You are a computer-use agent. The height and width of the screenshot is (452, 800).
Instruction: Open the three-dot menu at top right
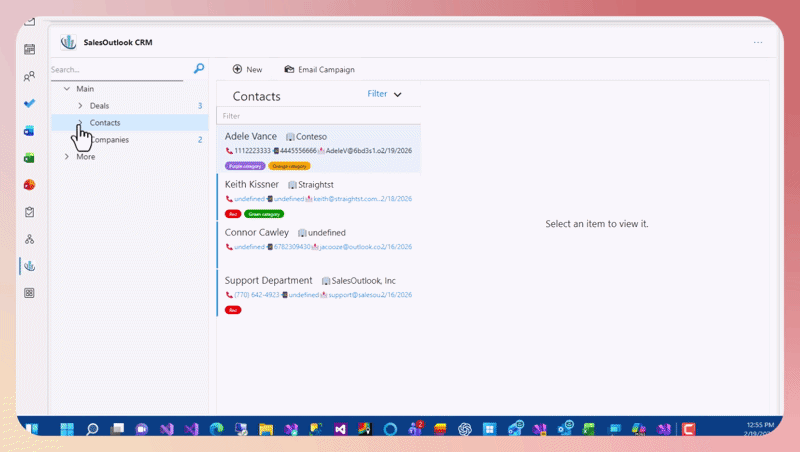[758, 42]
